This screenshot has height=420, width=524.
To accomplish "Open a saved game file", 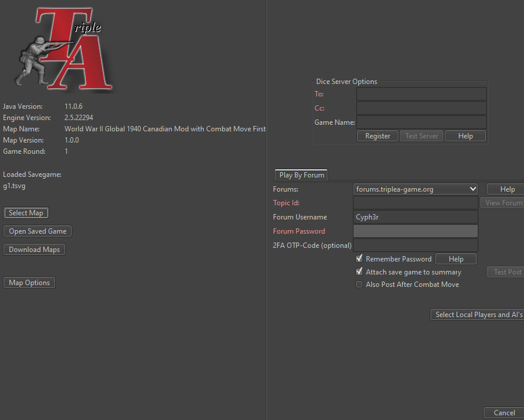I will click(x=38, y=231).
